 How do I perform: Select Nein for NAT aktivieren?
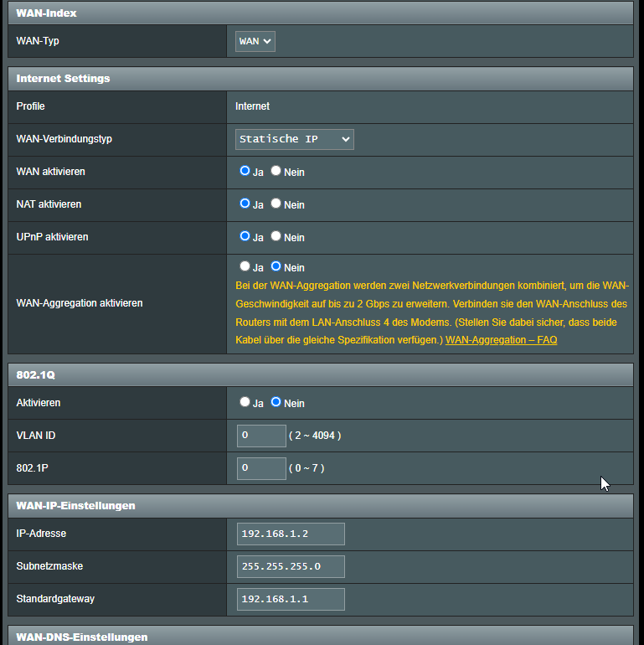(x=276, y=204)
